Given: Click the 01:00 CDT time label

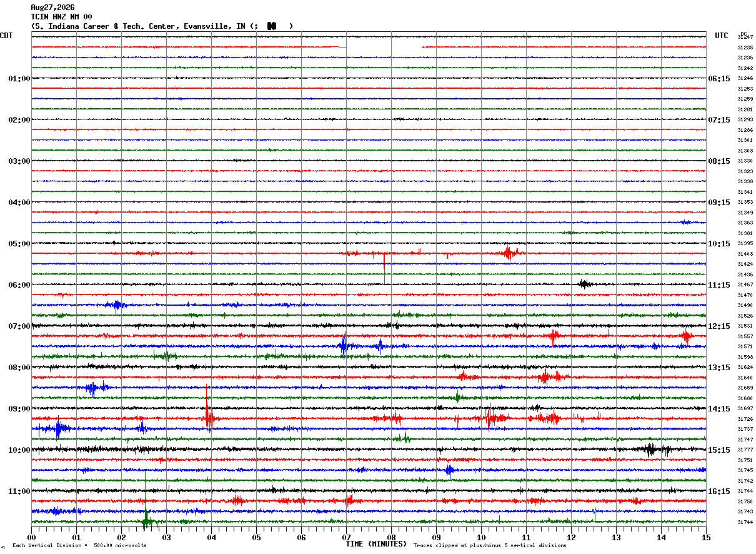Looking at the screenshot, I should coord(19,79).
